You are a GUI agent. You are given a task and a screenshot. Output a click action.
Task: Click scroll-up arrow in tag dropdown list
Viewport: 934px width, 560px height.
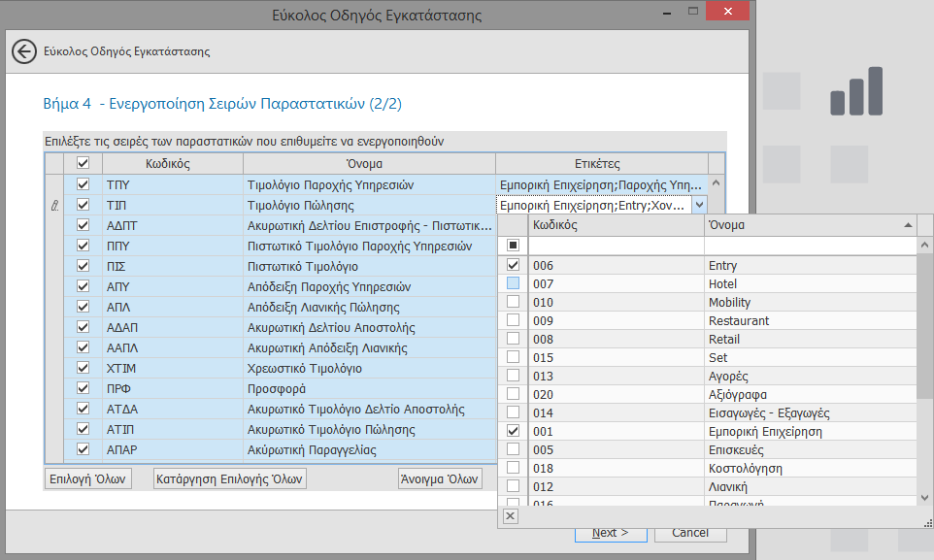tap(924, 245)
